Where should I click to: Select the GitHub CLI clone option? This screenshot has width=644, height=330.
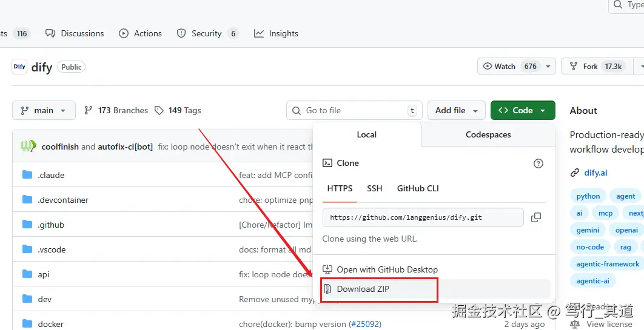pyautogui.click(x=418, y=188)
